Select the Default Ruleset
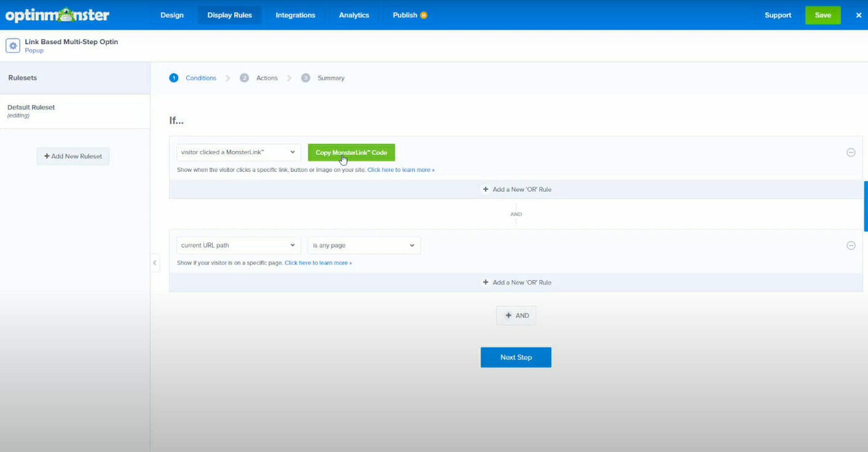The width and height of the screenshot is (868, 452). pos(75,111)
